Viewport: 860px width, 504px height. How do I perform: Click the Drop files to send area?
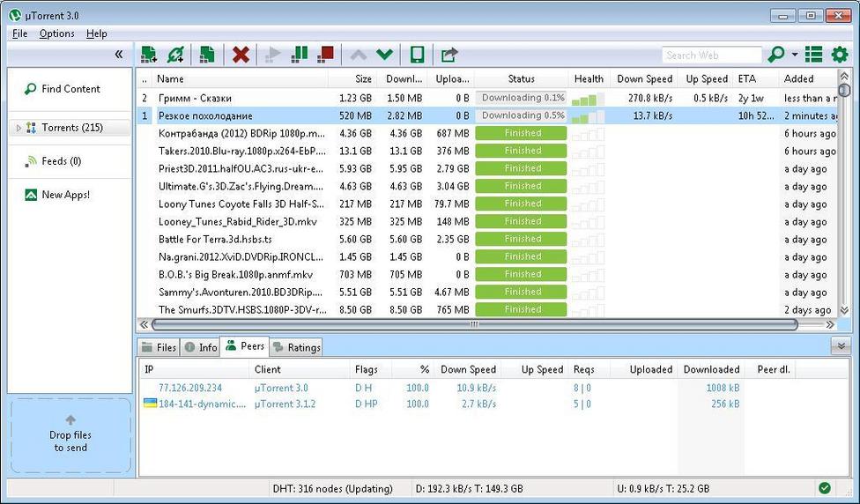click(x=70, y=436)
